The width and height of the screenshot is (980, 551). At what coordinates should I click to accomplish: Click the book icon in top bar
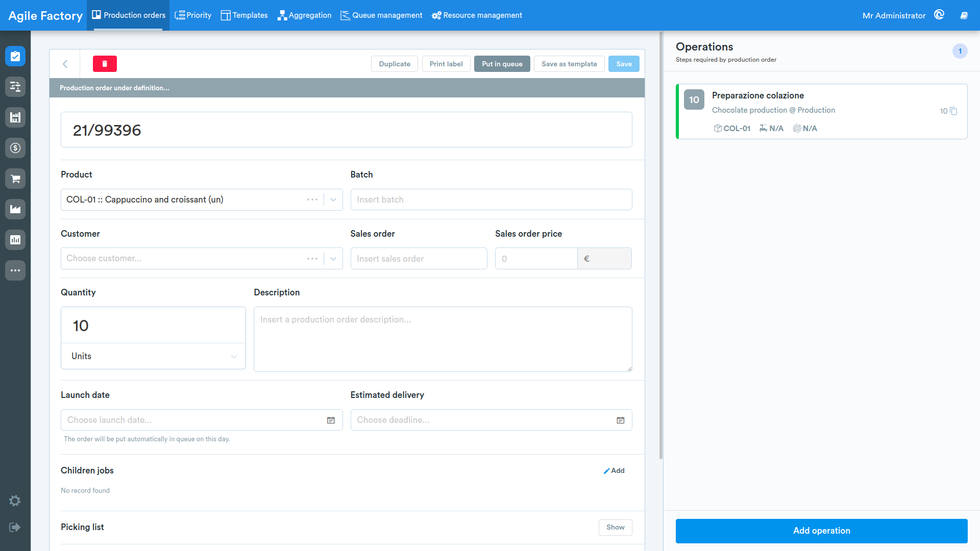pyautogui.click(x=964, y=15)
